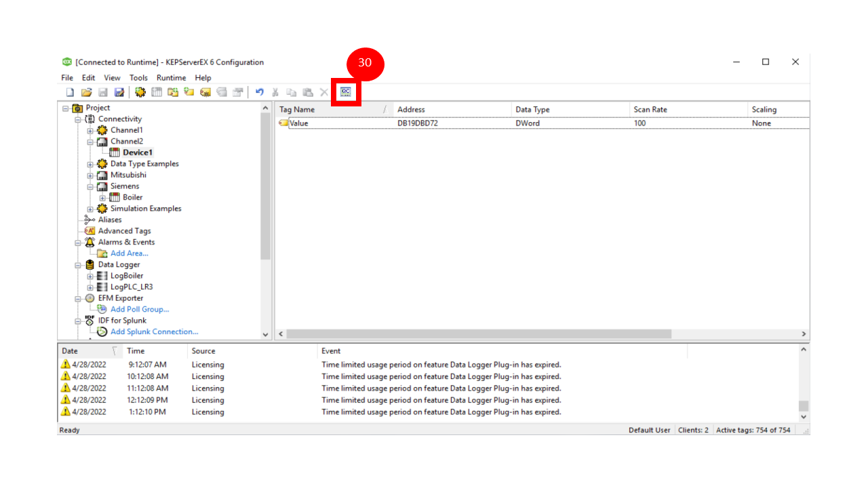
Task: Click Default User in status bar
Action: tap(650, 430)
